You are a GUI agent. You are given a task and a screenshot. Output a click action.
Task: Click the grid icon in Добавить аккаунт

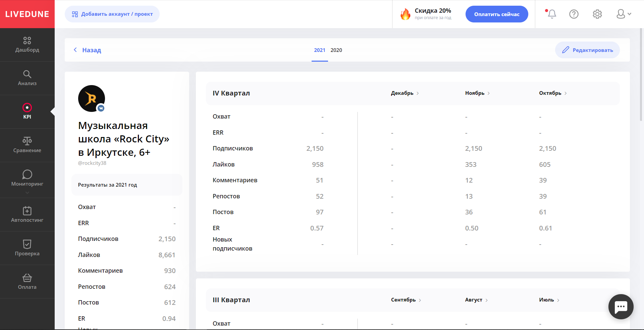(x=75, y=14)
